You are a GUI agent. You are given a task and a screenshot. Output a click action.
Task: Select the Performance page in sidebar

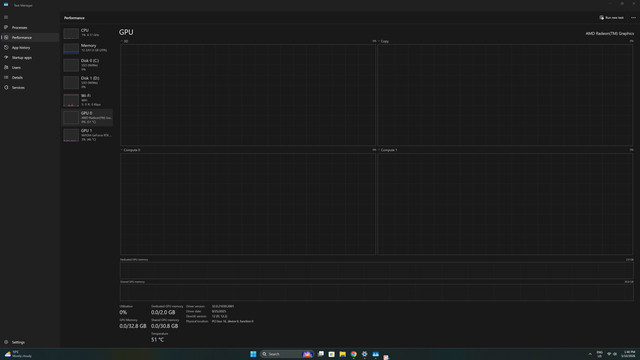pos(30,38)
